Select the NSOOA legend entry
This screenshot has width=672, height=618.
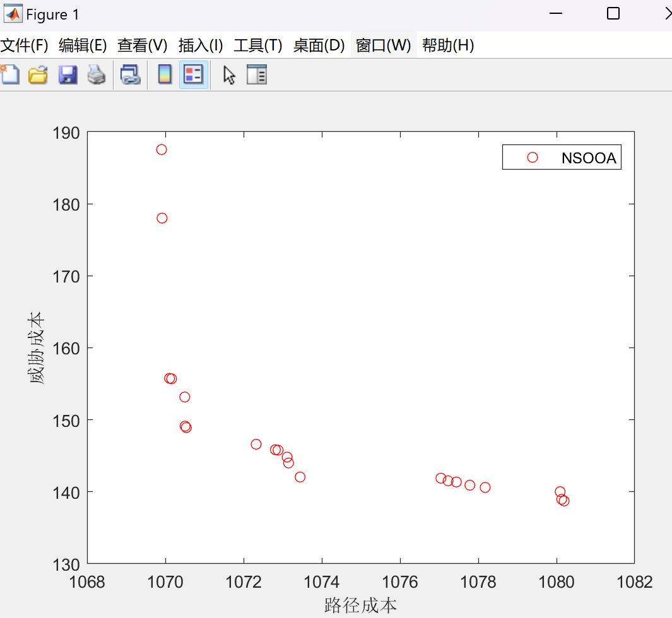pos(588,158)
